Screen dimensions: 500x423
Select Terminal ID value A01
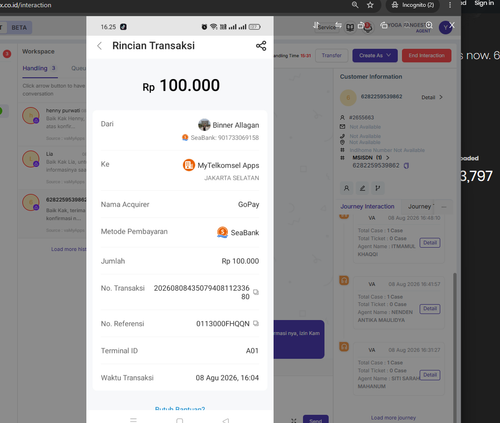click(x=252, y=351)
